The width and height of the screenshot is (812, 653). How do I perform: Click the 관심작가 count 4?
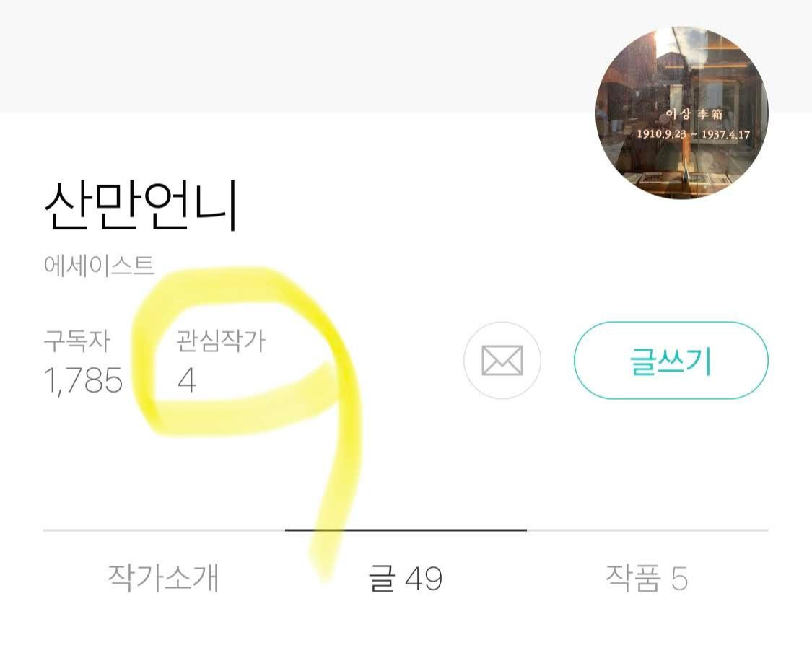tap(186, 380)
